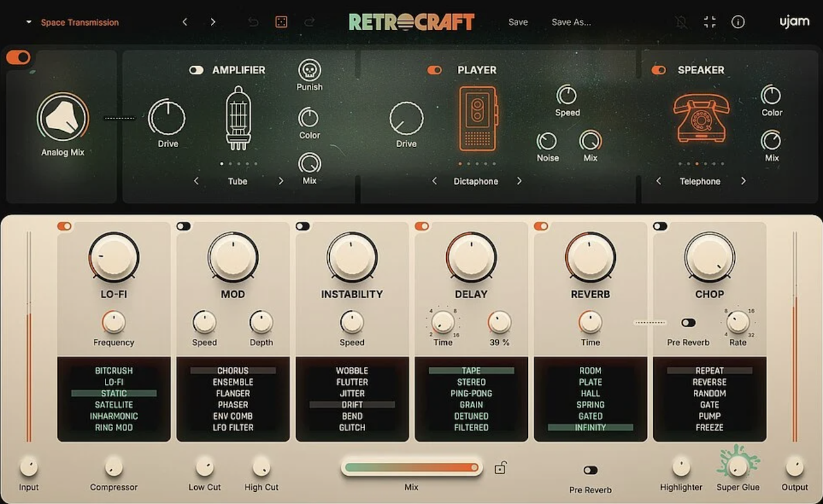Click the Compressor knob
This screenshot has height=504, width=823.
pos(114,467)
